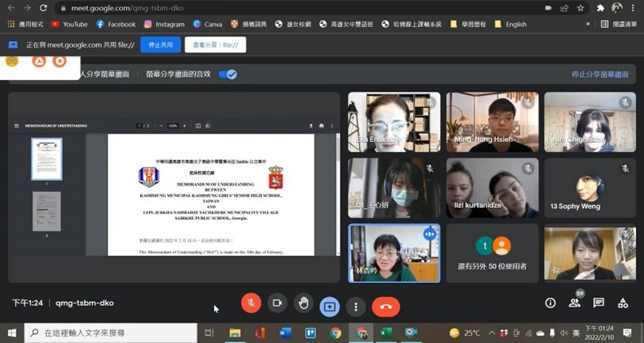644x343 pixels.
Task: Go back in the browser
Action: 11,8
